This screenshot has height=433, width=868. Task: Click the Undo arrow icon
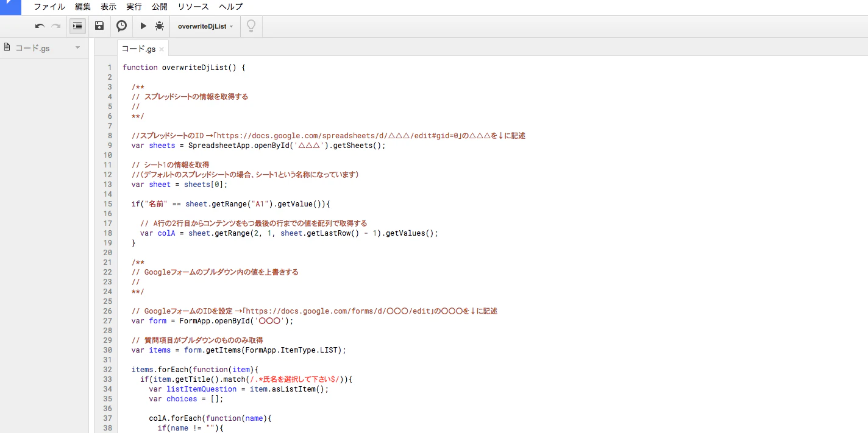click(x=40, y=26)
